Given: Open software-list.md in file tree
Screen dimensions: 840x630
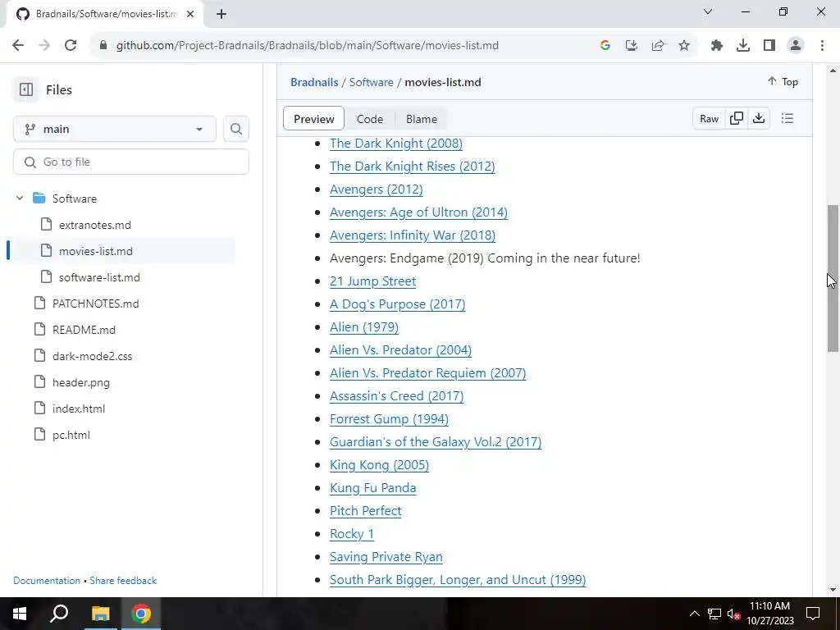Looking at the screenshot, I should pos(99,277).
